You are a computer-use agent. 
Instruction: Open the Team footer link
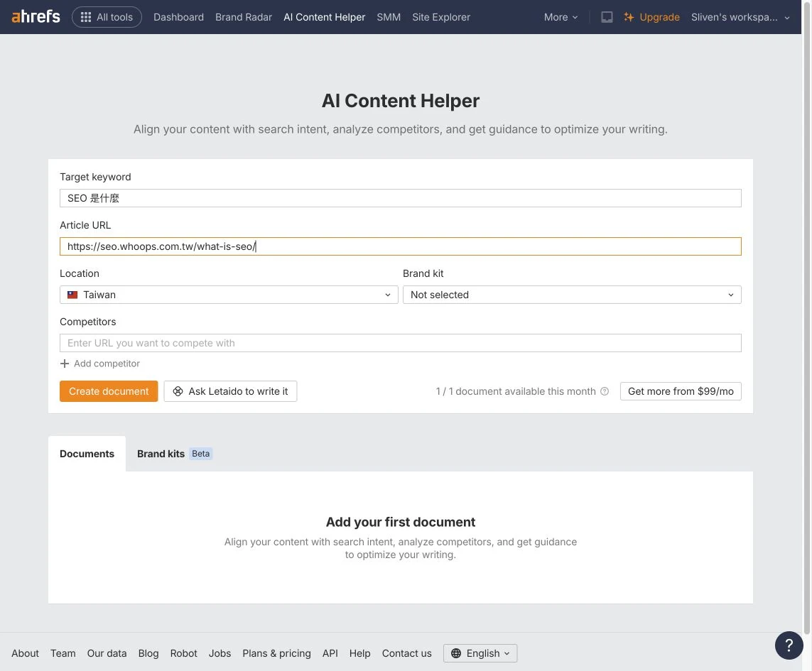coord(63,653)
